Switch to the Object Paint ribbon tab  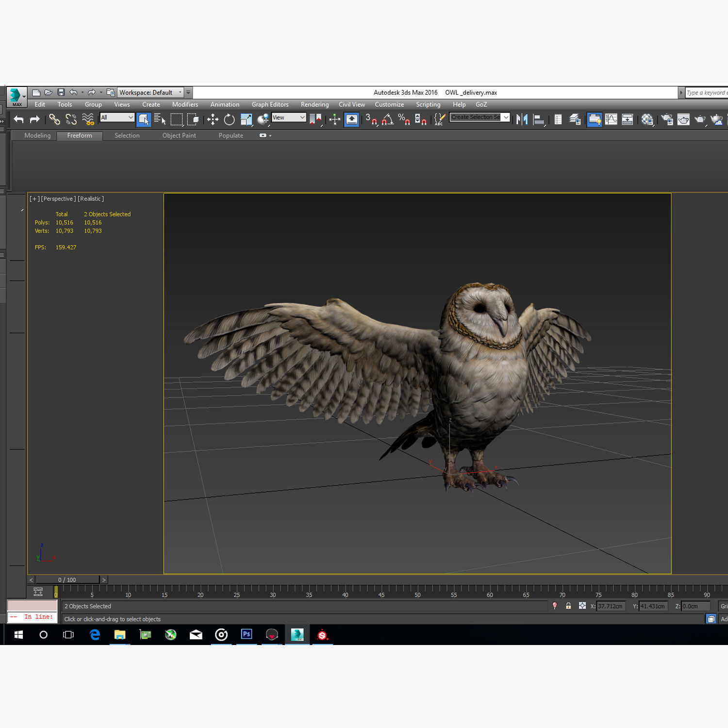179,135
